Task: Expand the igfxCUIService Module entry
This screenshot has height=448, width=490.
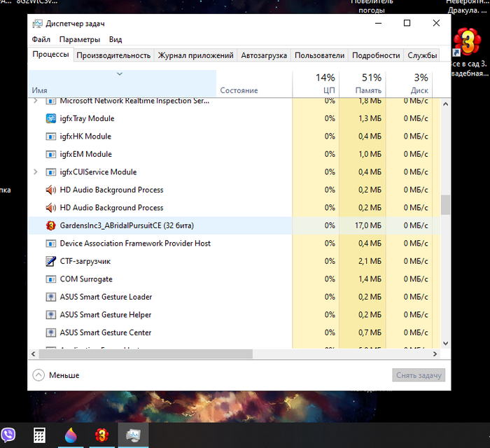Action: (x=35, y=171)
